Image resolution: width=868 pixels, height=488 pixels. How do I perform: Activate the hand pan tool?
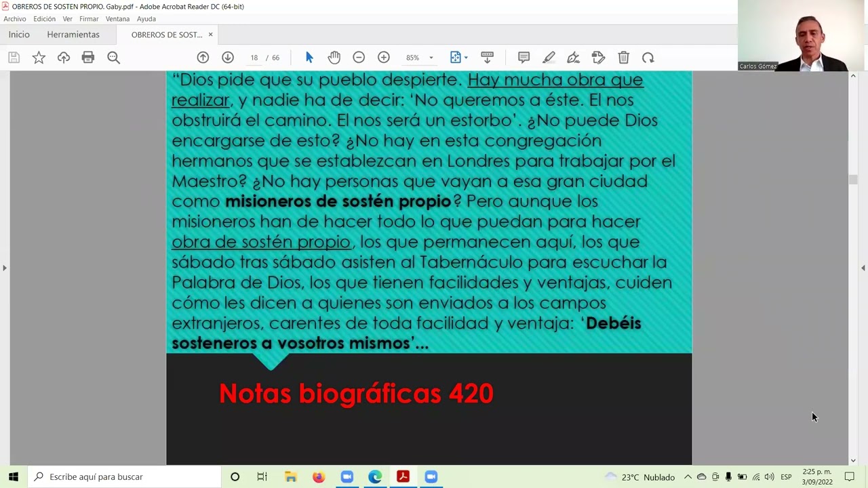tap(334, 58)
